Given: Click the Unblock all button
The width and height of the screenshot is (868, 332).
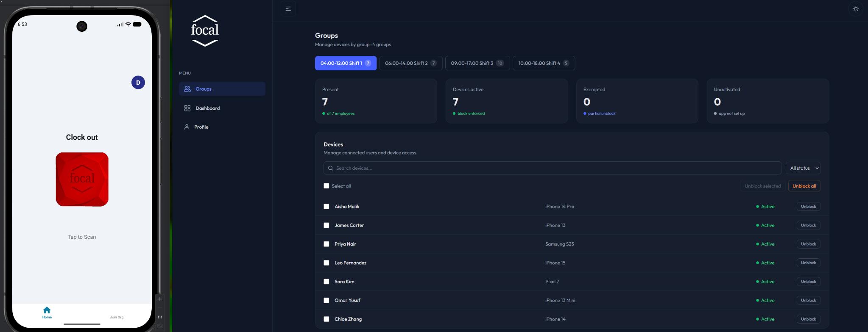Looking at the screenshot, I should click(804, 186).
